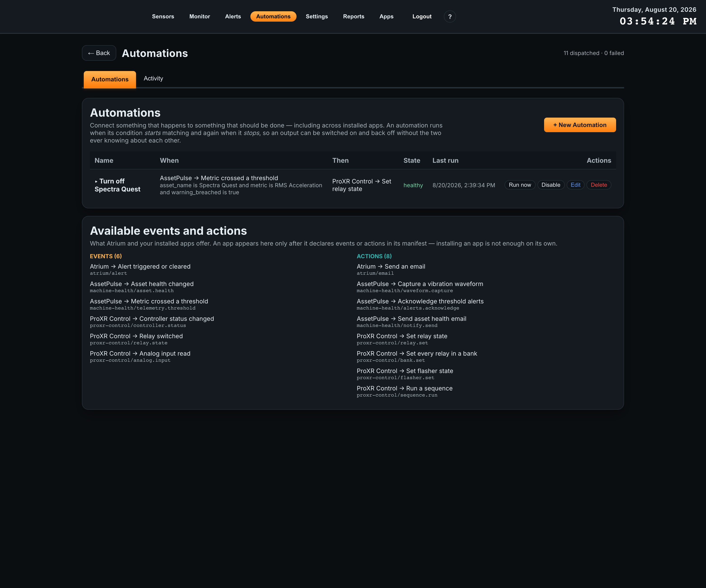
Task: Click the Available events and actions heading
Action: (x=168, y=231)
